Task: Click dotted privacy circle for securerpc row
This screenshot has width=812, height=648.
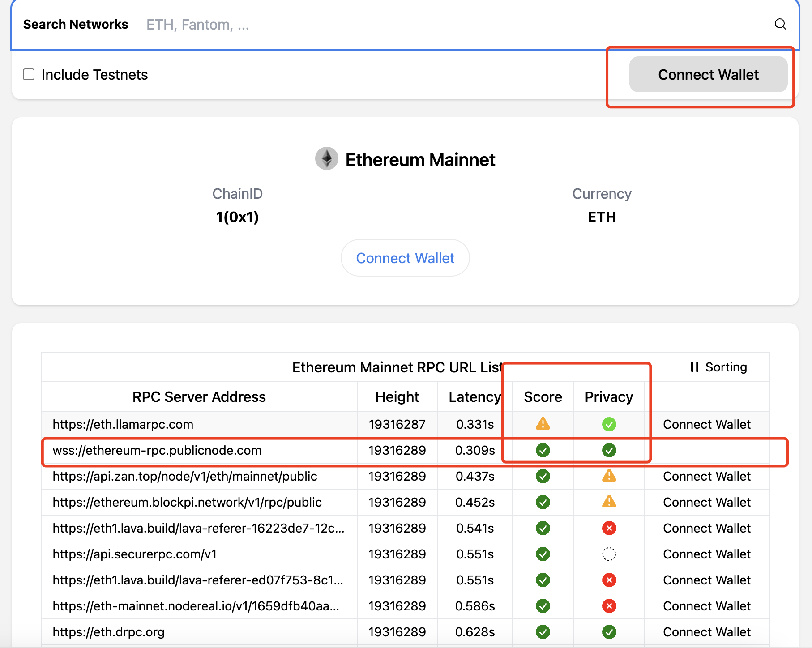Action: tap(609, 554)
